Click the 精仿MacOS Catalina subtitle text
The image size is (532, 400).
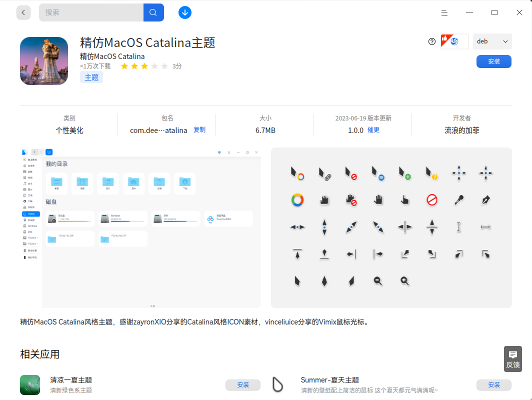tap(112, 56)
